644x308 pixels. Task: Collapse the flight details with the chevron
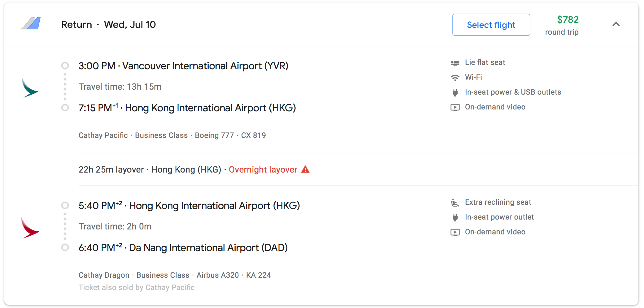tap(616, 24)
